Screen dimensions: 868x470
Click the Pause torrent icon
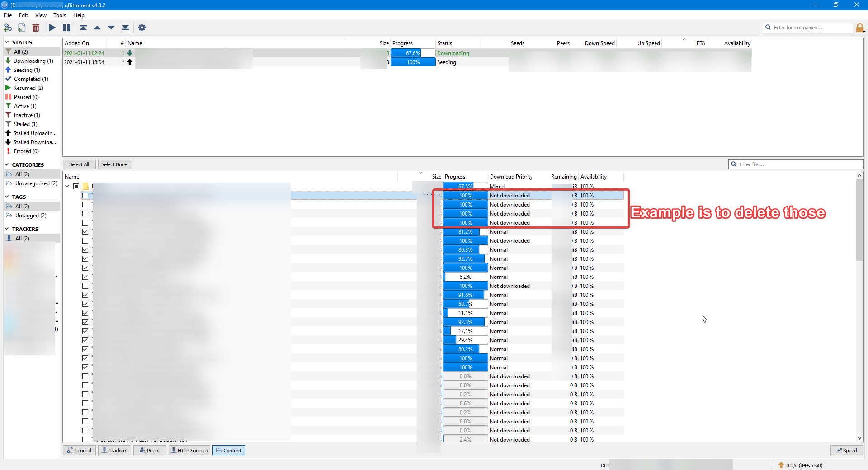(x=66, y=28)
